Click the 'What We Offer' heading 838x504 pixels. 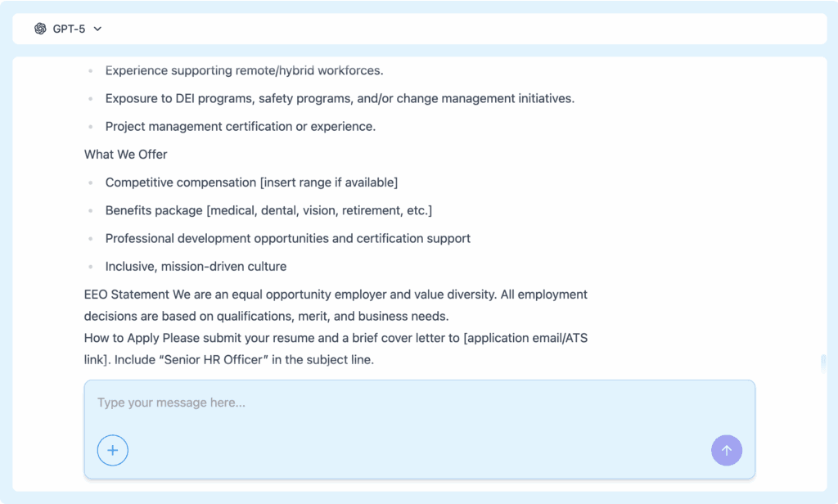point(125,154)
